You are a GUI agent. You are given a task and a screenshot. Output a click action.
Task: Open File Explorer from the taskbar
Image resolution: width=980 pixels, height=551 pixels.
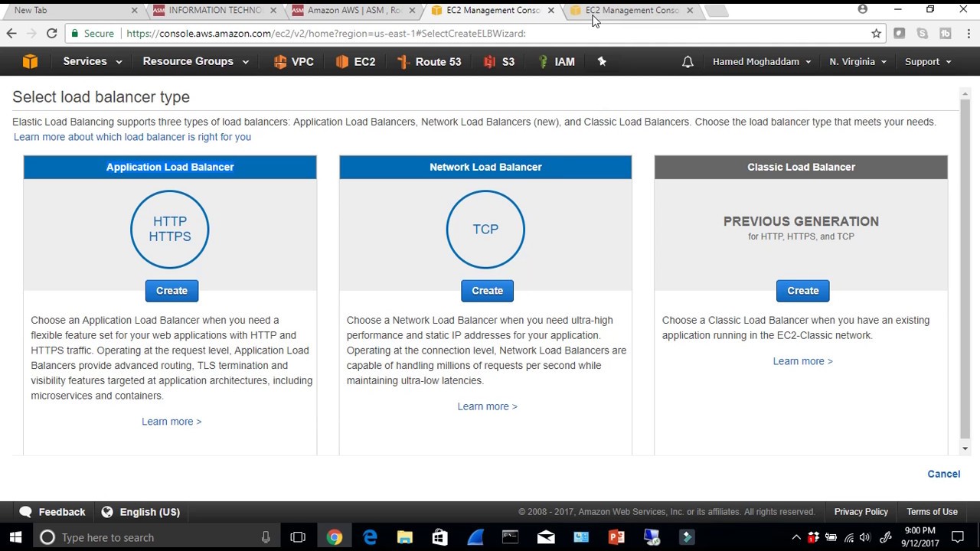(x=405, y=537)
